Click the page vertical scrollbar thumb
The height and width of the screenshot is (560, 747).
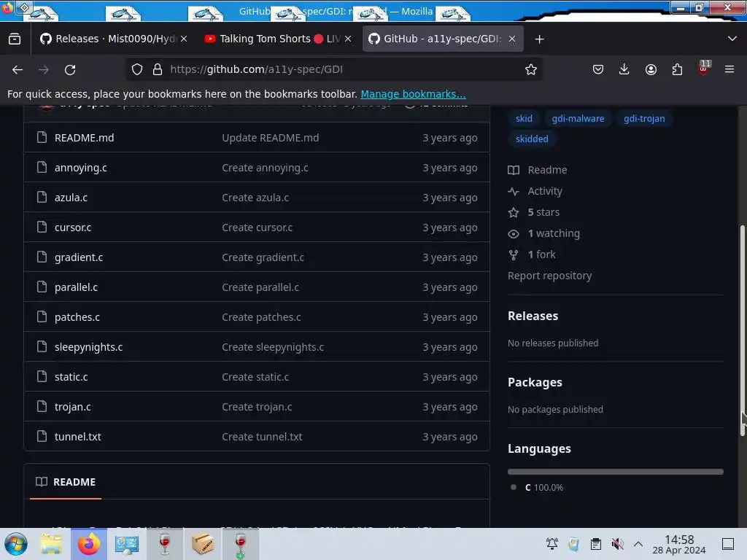(742, 331)
